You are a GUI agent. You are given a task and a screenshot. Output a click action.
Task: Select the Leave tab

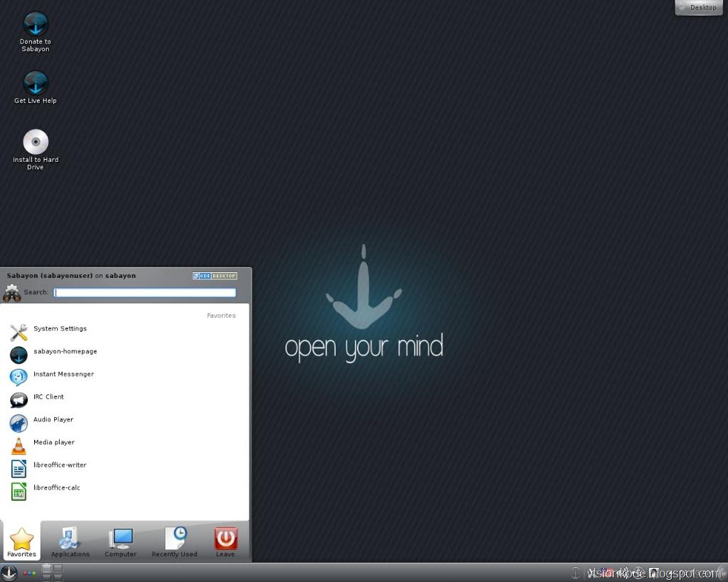coord(225,542)
